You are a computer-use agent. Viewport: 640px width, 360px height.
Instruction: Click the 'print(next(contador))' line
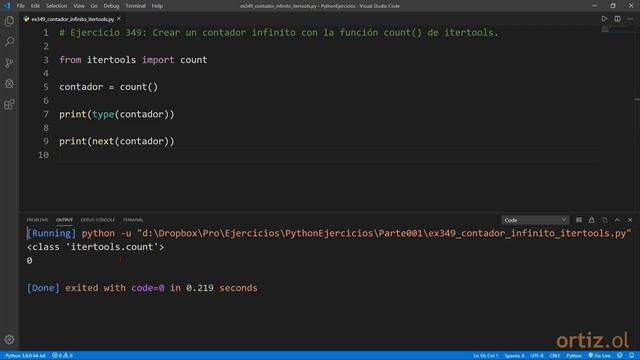[x=117, y=141]
